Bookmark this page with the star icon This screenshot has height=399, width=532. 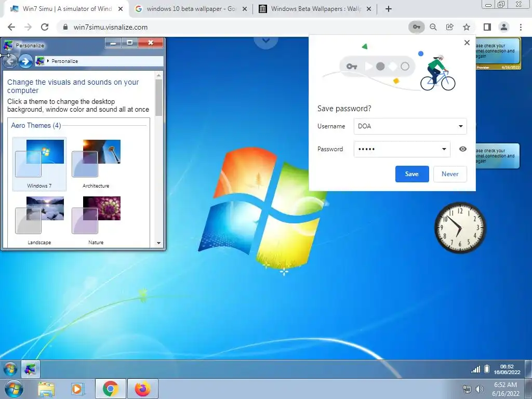(x=467, y=27)
